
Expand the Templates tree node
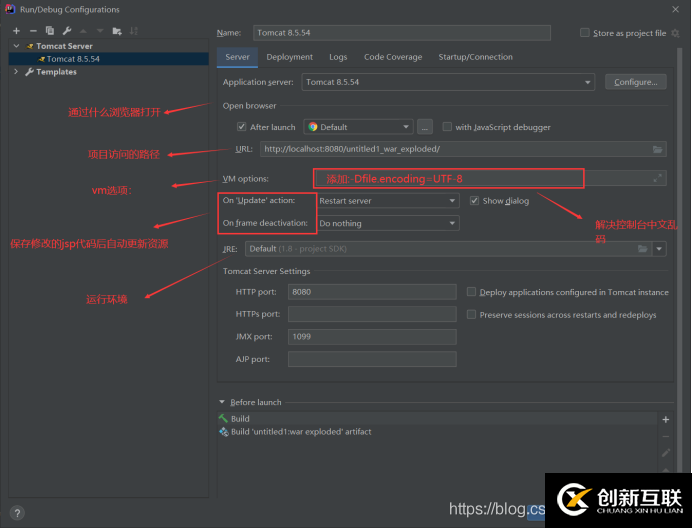16,72
